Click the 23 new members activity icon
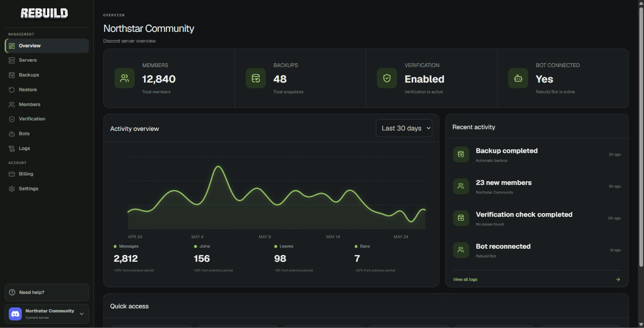Image resolution: width=644 pixels, height=328 pixels. point(461,186)
